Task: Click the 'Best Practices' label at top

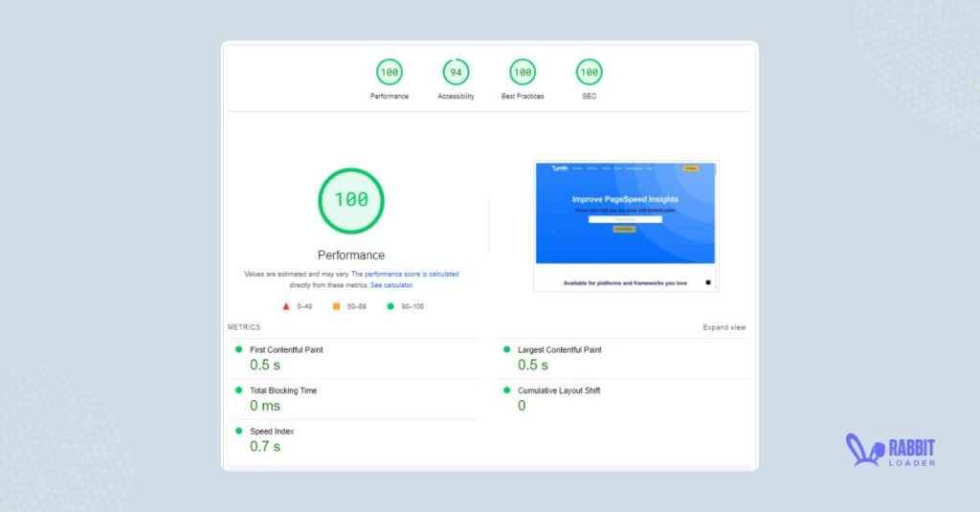Action: click(x=523, y=97)
